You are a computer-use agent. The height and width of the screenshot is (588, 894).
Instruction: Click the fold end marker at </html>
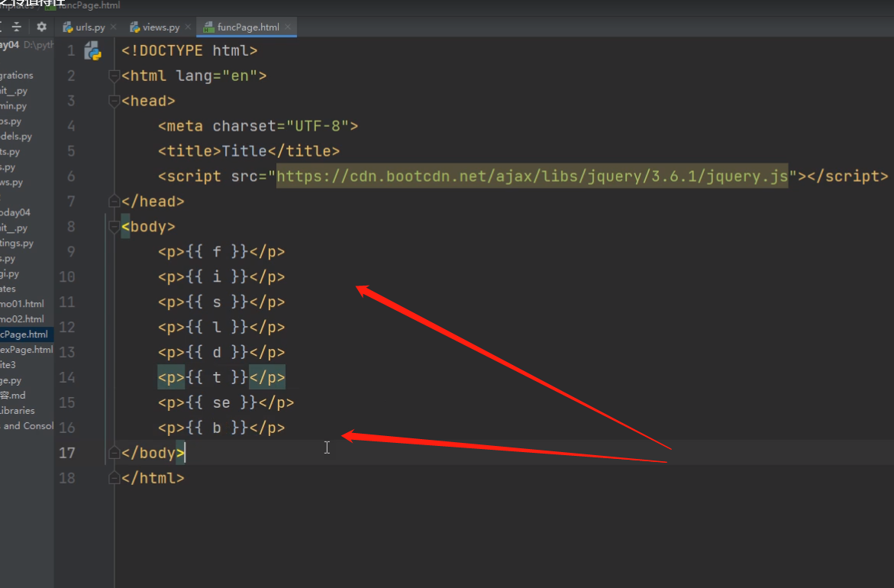114,478
